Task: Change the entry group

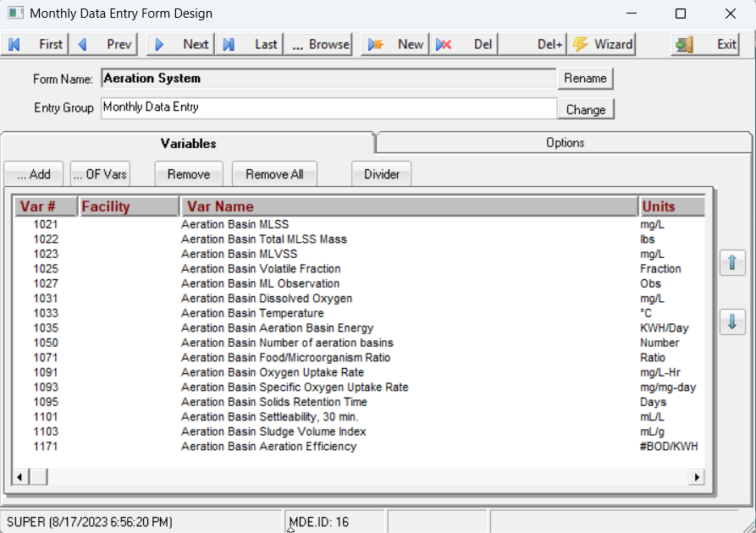Action: (x=585, y=109)
